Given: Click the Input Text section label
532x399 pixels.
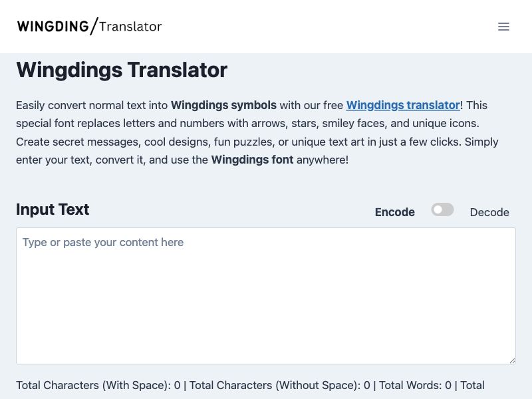Looking at the screenshot, I should [52, 209].
